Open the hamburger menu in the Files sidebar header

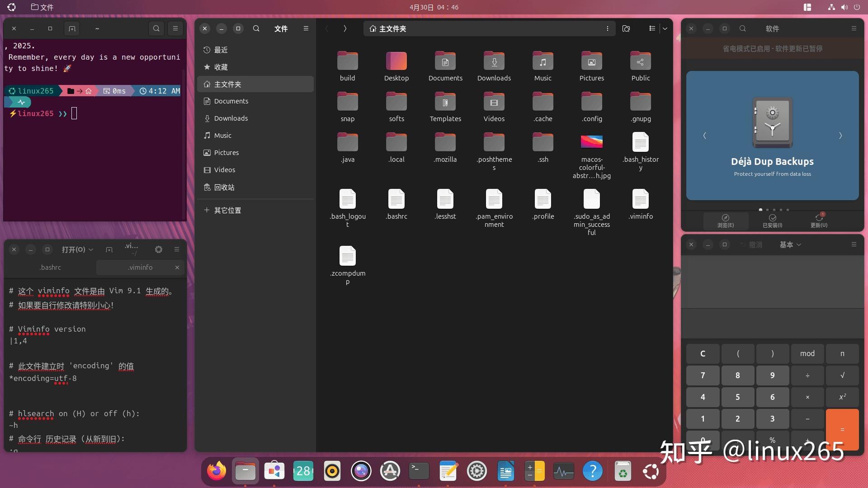tap(306, 28)
